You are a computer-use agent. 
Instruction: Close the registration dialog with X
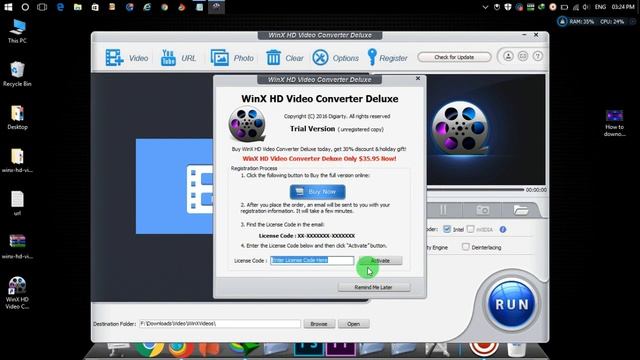(418, 78)
